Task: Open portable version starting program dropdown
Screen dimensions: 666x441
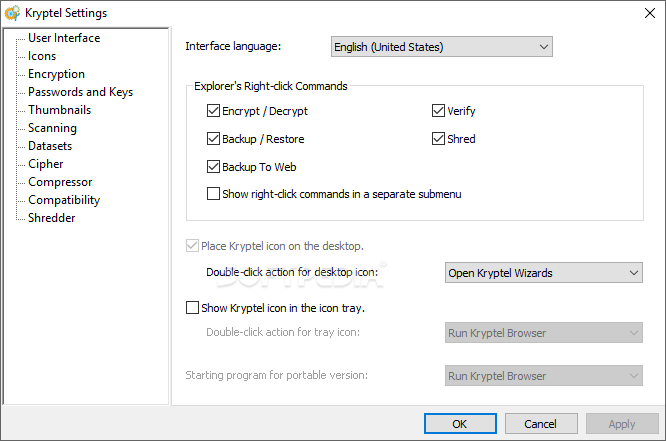Action: (x=544, y=376)
